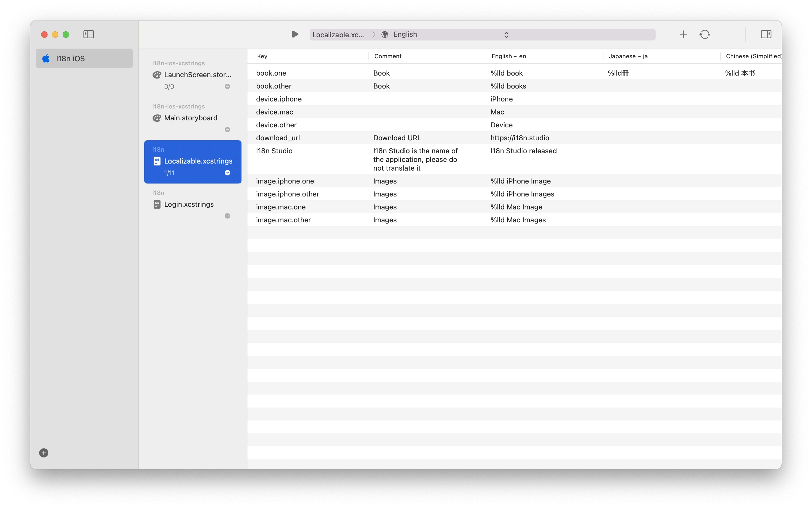Click the 0/0 status indicator on LaunchScreen
Image resolution: width=812 pixels, height=509 pixels.
(x=169, y=86)
